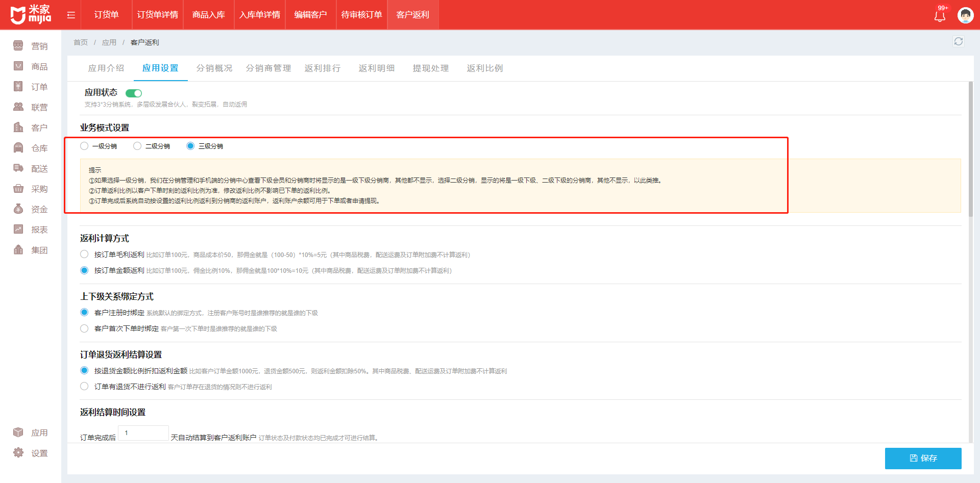Go to 首页 via breadcrumb link
Viewport: 980px width, 483px height.
coord(81,42)
